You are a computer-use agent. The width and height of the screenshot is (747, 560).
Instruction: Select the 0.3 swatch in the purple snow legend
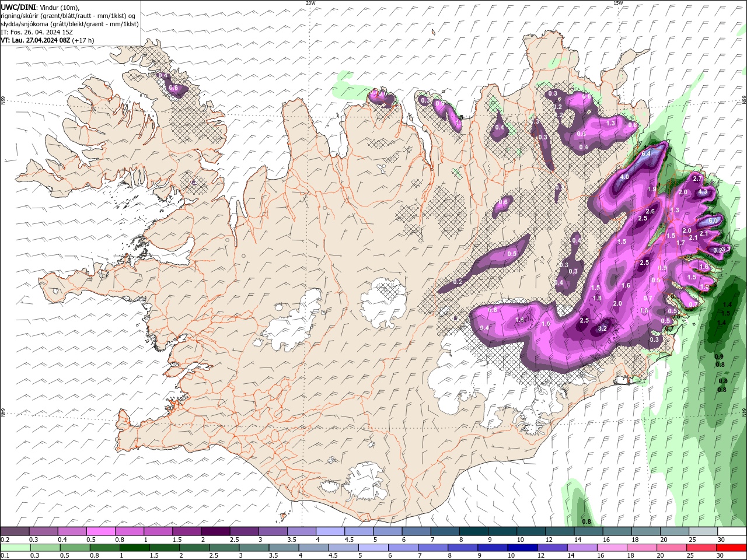[x=43, y=531]
